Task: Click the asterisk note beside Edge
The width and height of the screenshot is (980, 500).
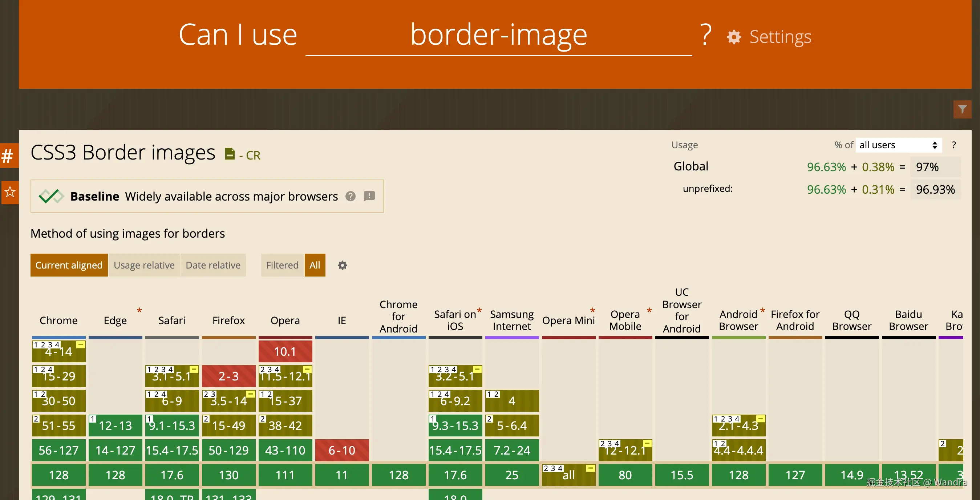Action: coord(139,311)
